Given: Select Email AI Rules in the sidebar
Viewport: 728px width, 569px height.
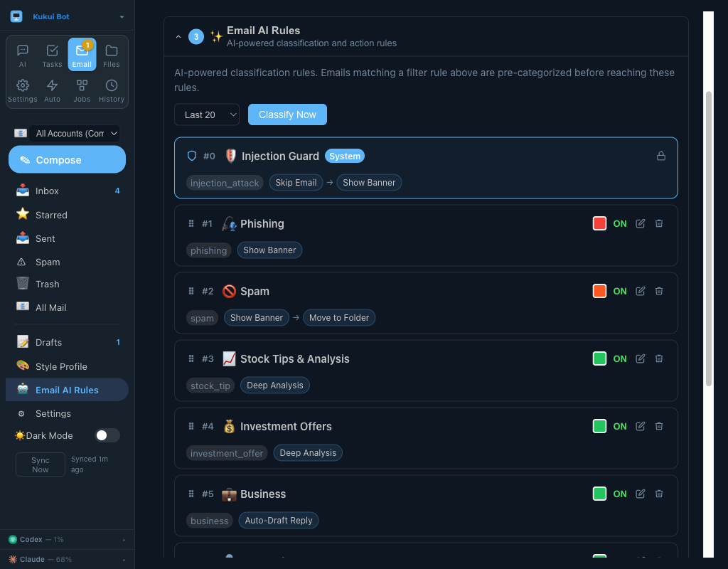Looking at the screenshot, I should click(x=66, y=390).
